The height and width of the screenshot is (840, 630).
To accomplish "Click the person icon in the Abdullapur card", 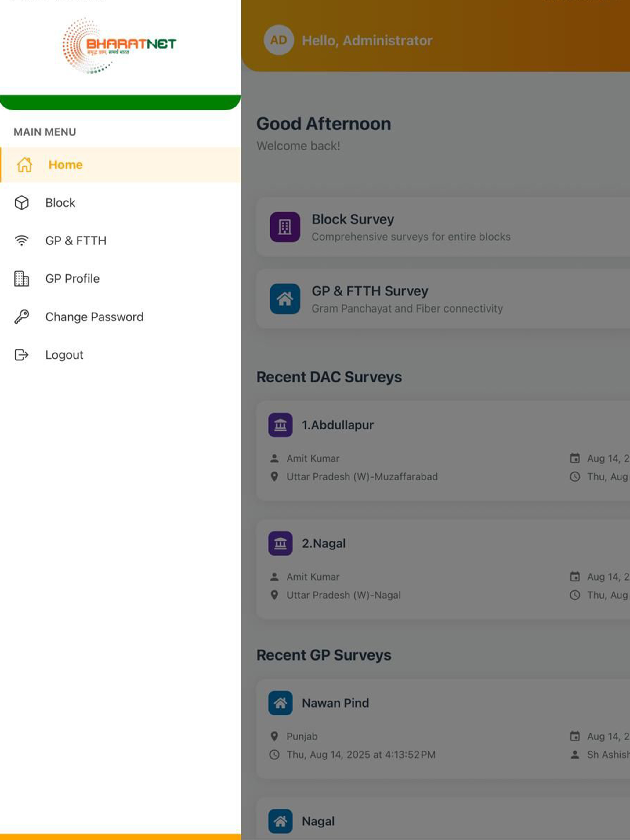I will (x=274, y=458).
